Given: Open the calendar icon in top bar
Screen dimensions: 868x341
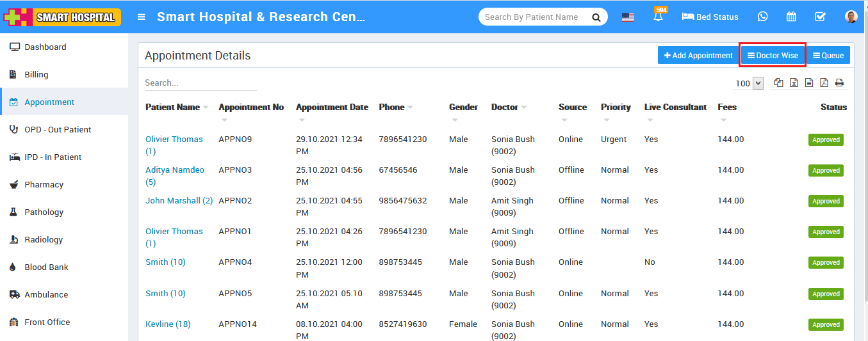Looking at the screenshot, I should [x=791, y=17].
